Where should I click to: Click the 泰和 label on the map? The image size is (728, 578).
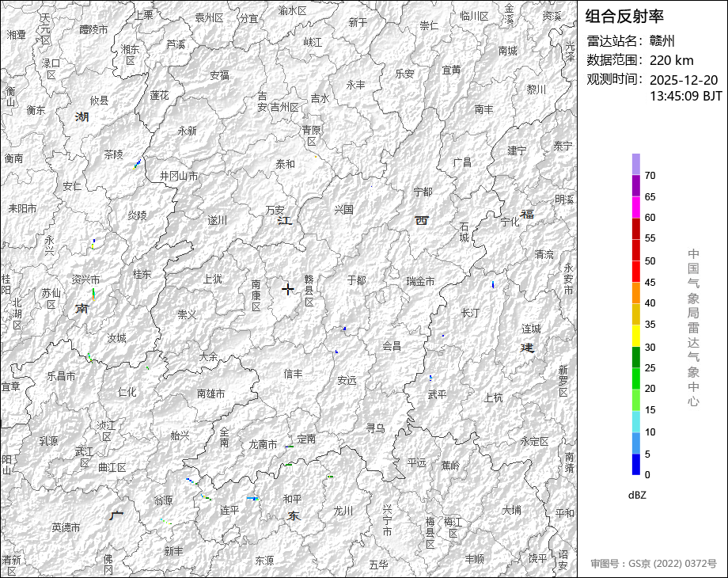[285, 164]
